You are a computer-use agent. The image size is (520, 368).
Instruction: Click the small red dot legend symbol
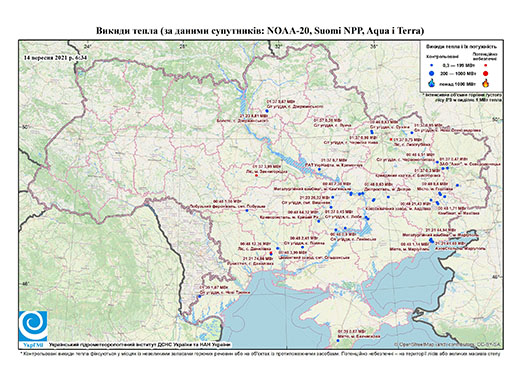pos(486,65)
